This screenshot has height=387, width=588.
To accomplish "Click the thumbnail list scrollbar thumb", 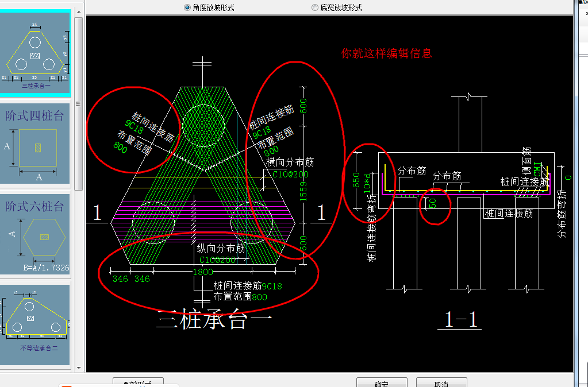I will point(78,104).
